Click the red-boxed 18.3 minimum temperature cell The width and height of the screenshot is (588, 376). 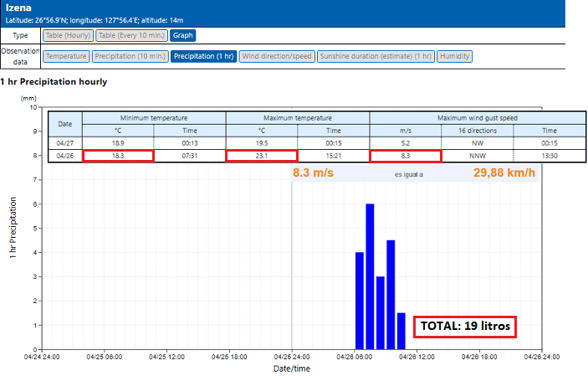(118, 156)
